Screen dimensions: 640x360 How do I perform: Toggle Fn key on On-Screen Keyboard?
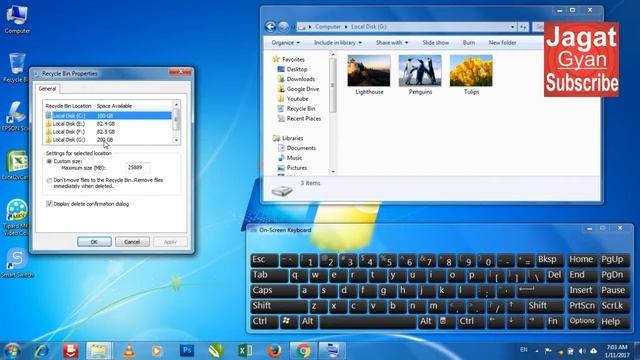(x=553, y=321)
